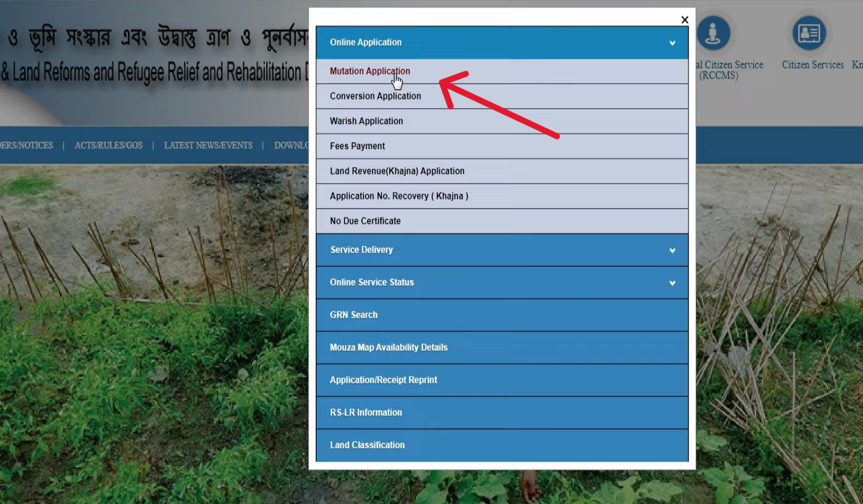Close the services popup with X icon

[x=685, y=20]
